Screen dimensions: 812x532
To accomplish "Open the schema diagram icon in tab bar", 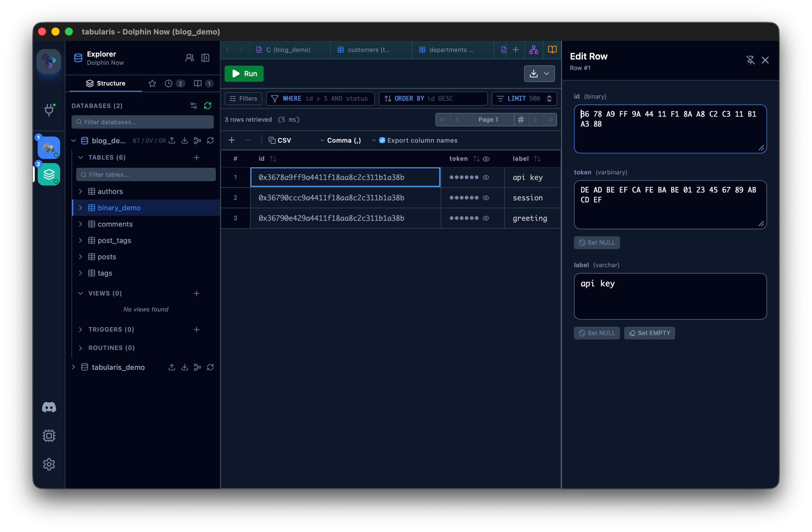I will click(533, 50).
